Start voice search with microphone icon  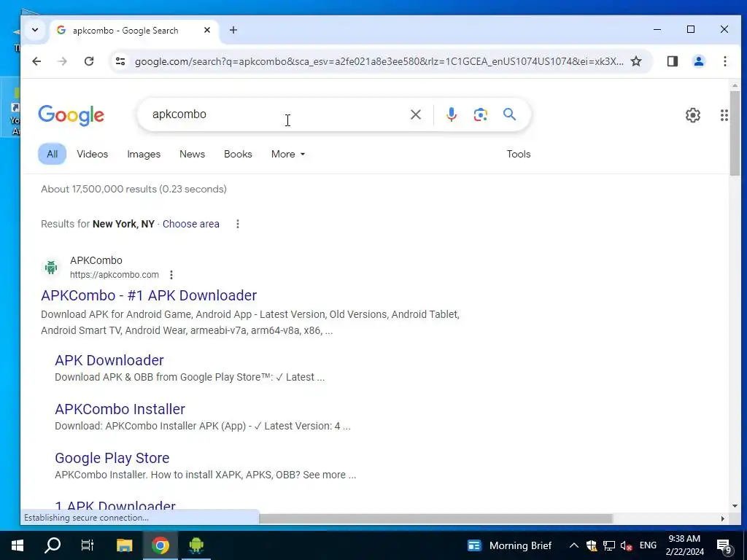click(451, 114)
